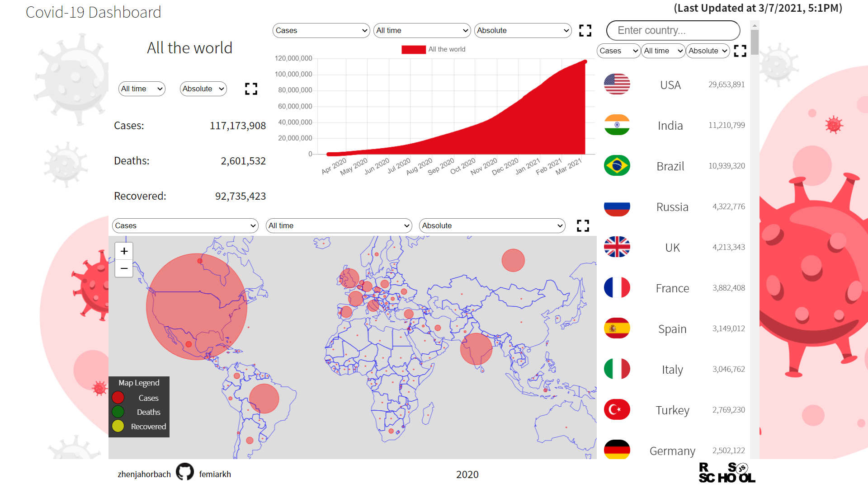The width and height of the screenshot is (868, 488).
Task: Select Russia in the country list
Action: (x=672, y=207)
